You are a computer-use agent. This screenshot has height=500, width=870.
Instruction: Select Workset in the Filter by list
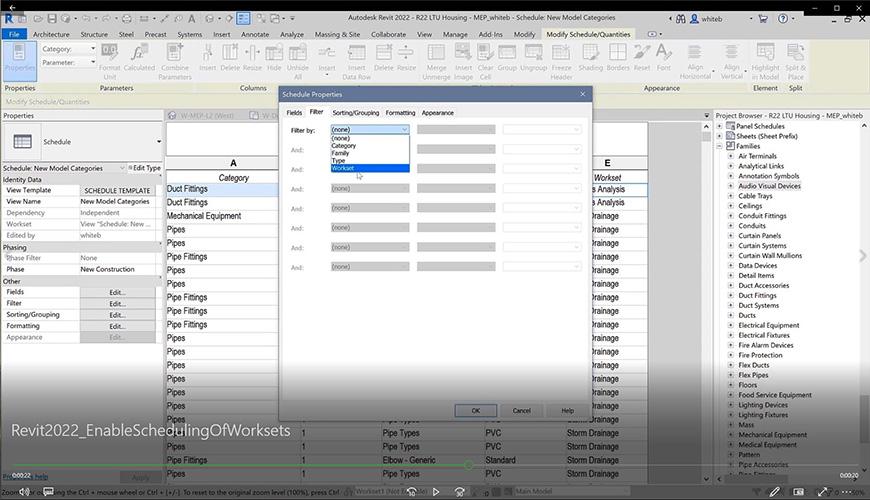point(370,168)
